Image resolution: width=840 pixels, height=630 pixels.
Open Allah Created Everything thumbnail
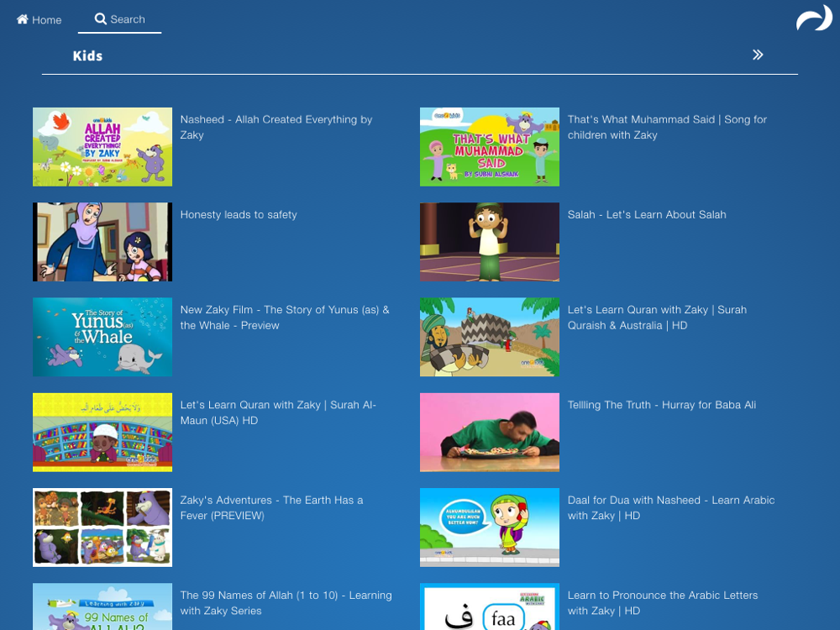tap(102, 147)
